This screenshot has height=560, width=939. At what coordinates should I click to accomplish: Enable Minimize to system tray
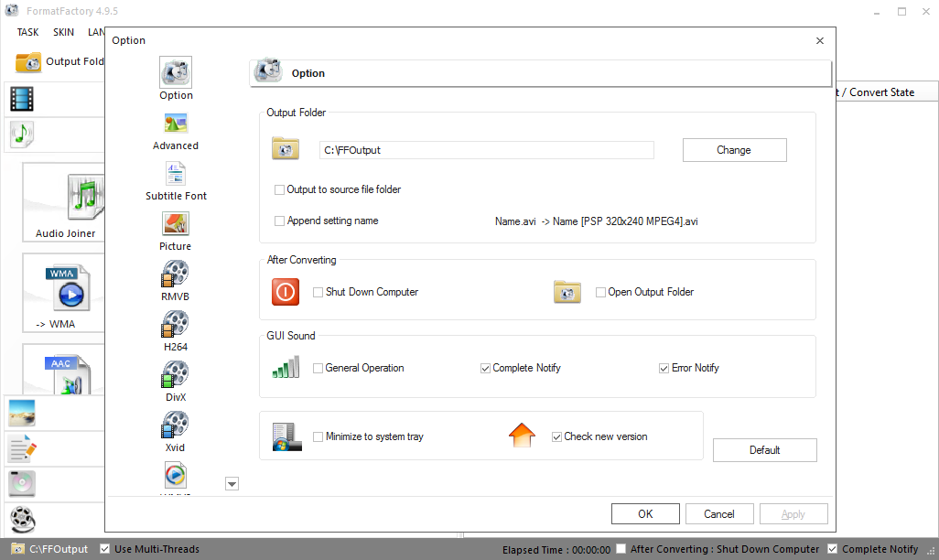click(318, 436)
